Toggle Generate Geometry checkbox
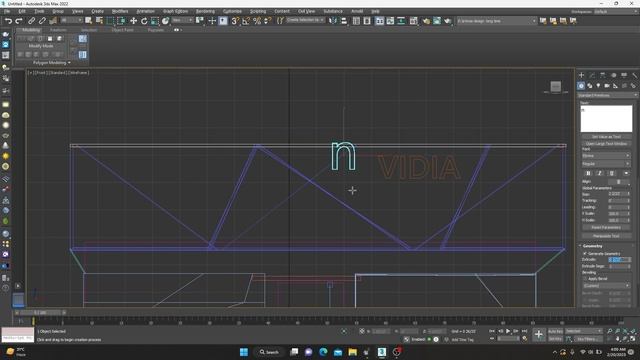 pos(585,253)
